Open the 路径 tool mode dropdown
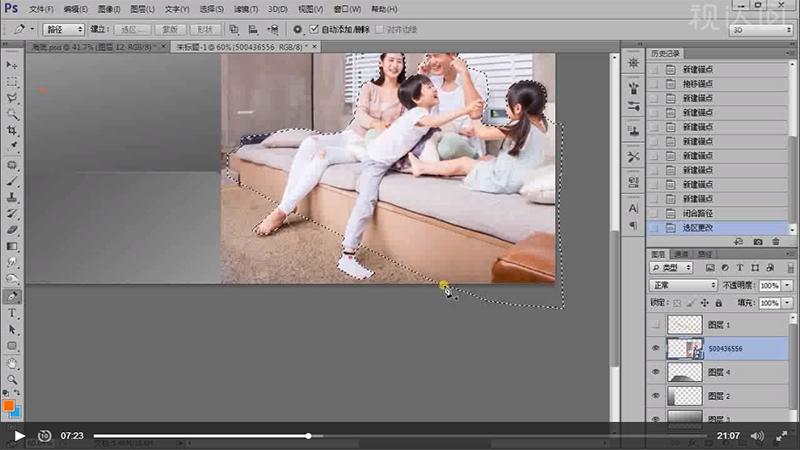This screenshot has height=450, width=800. click(65, 30)
